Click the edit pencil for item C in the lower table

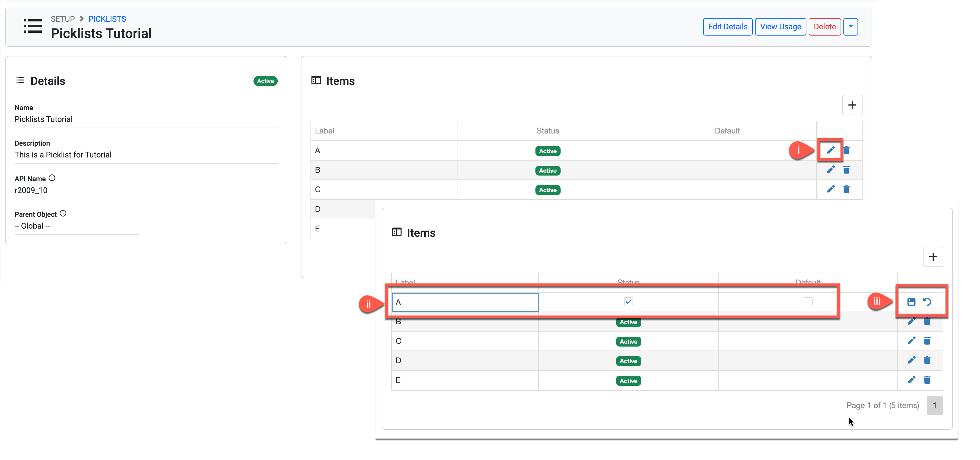(x=911, y=341)
